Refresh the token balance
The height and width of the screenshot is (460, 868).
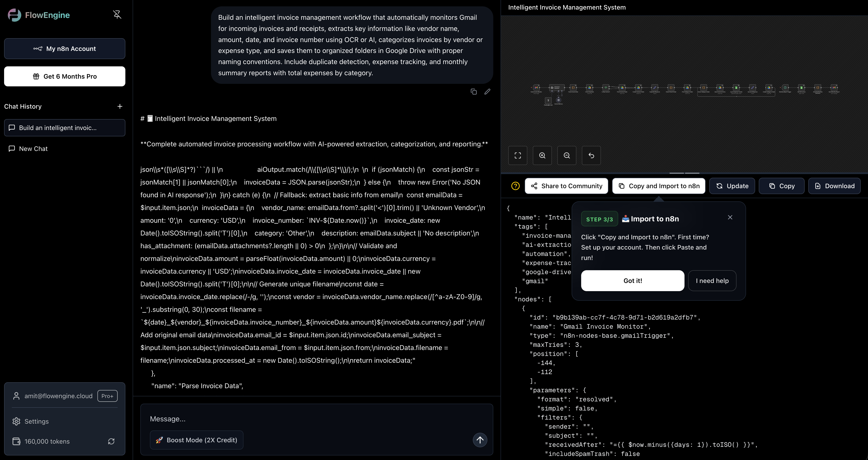point(111,441)
